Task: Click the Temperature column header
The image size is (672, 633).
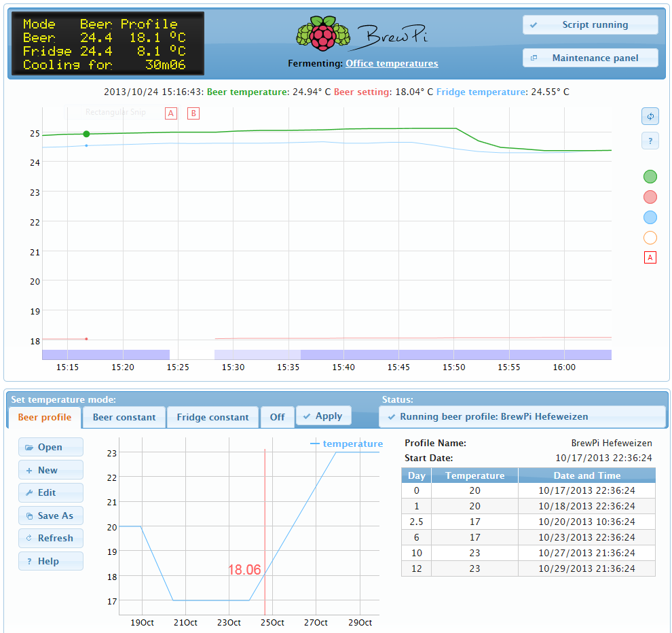Action: coord(475,475)
